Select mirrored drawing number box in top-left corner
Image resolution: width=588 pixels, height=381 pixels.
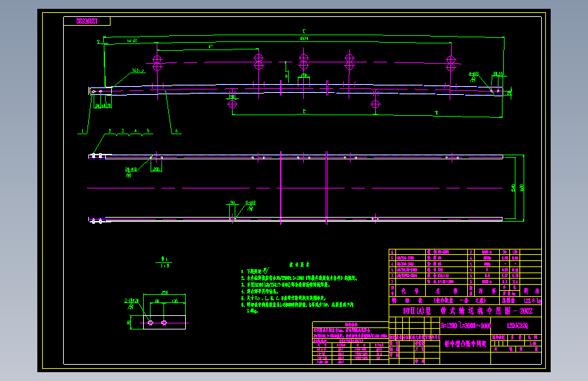coord(87,21)
